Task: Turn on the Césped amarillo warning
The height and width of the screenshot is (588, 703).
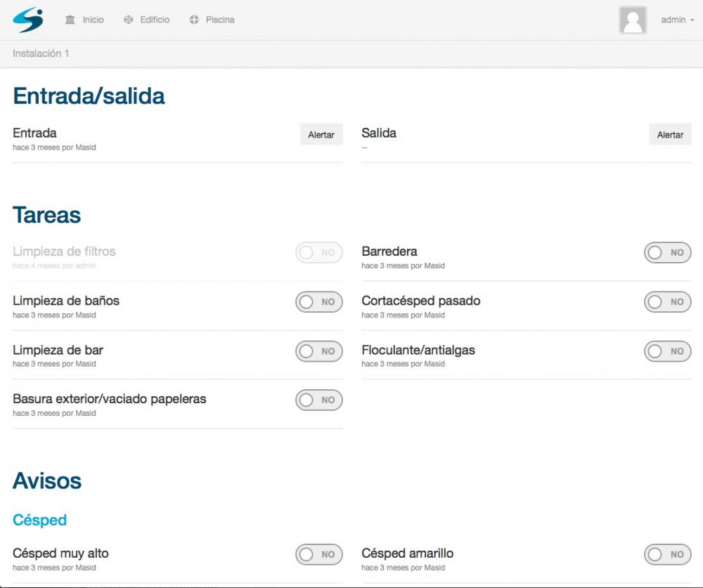Action: coord(667,554)
